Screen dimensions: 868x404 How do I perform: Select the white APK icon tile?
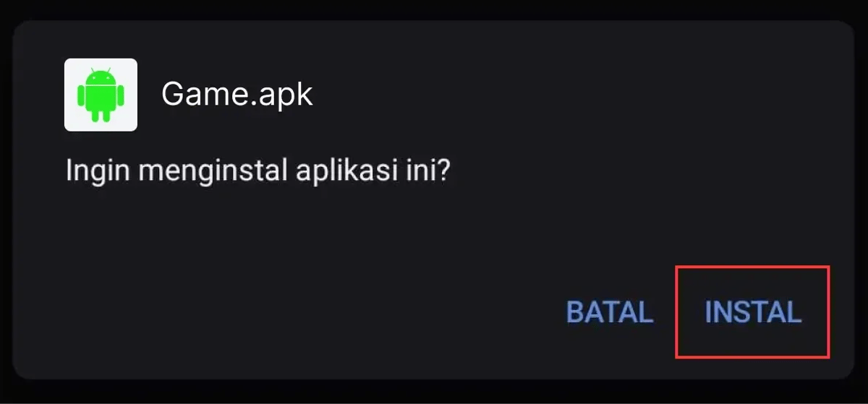(x=101, y=95)
